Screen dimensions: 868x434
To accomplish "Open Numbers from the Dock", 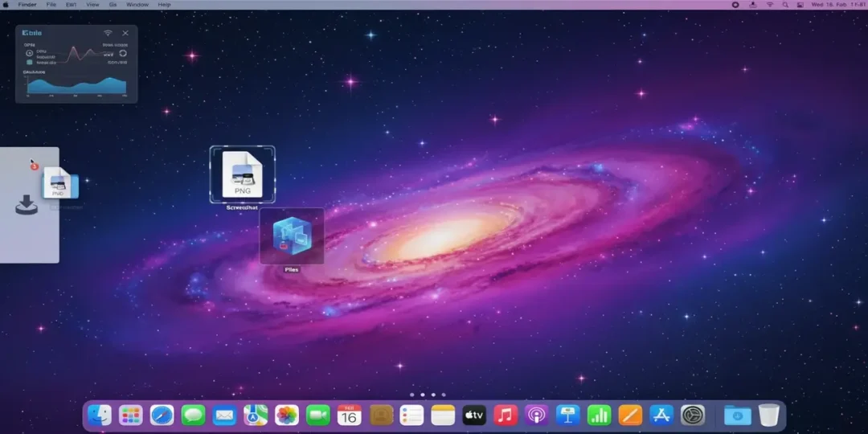I will (599, 416).
